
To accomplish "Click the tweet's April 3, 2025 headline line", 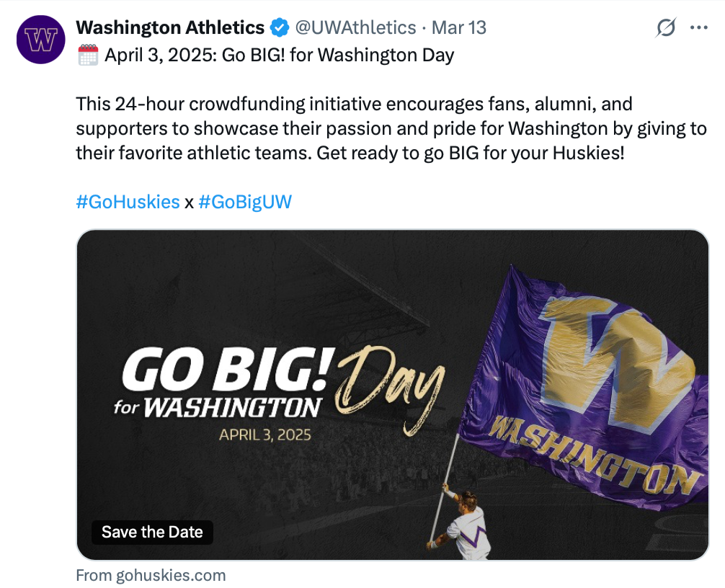I will coord(266,55).
